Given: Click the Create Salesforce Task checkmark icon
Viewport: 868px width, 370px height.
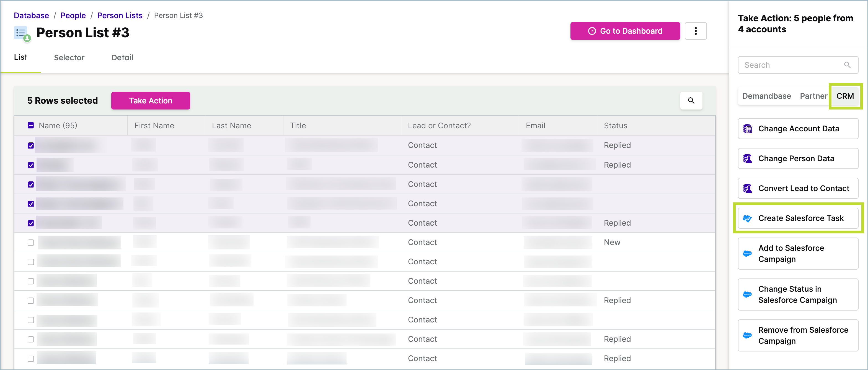Looking at the screenshot, I should coord(747,218).
